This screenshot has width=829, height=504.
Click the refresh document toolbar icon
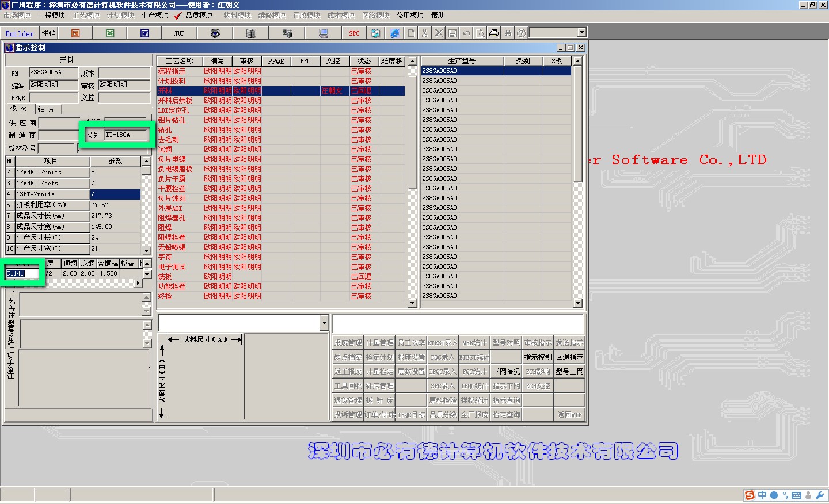point(375,33)
